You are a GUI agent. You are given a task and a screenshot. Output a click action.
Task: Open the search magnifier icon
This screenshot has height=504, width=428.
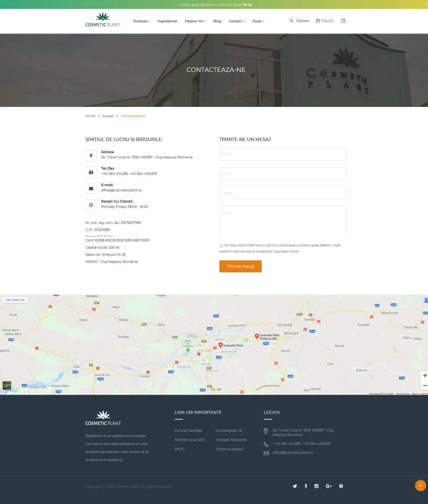pos(291,21)
